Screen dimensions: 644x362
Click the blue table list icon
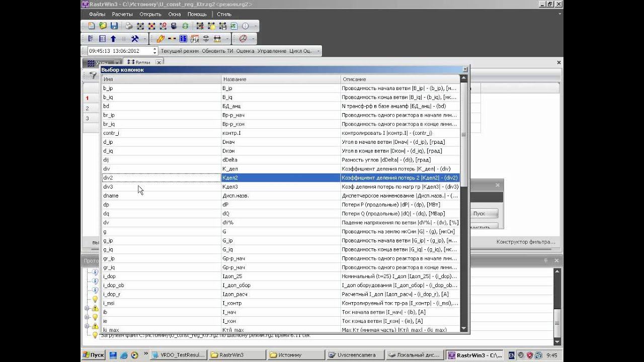point(102,39)
